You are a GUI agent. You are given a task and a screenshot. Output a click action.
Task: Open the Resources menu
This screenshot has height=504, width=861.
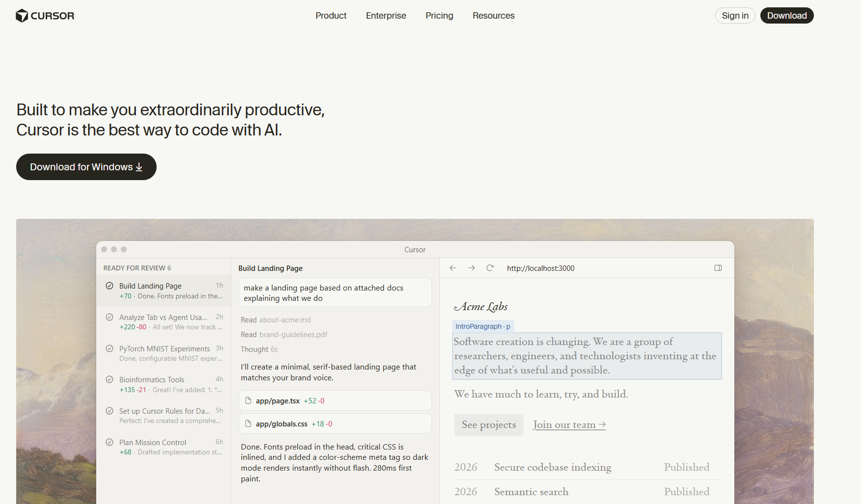point(493,16)
